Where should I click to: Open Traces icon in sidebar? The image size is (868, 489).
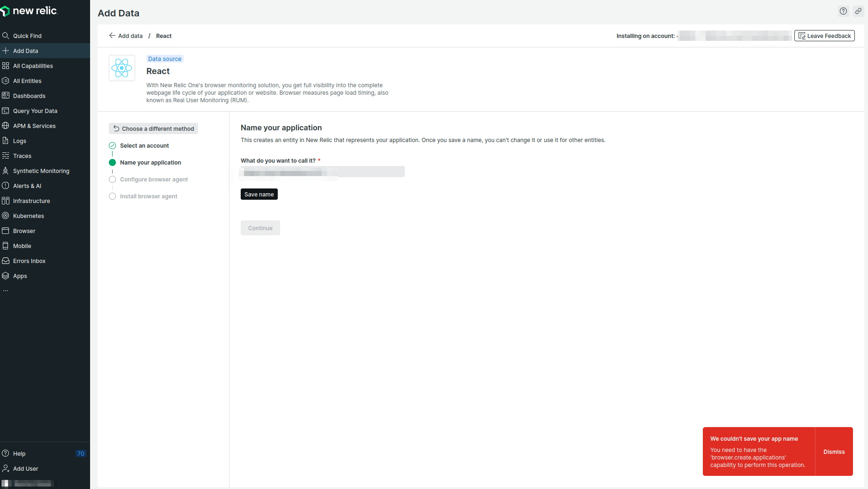click(6, 156)
